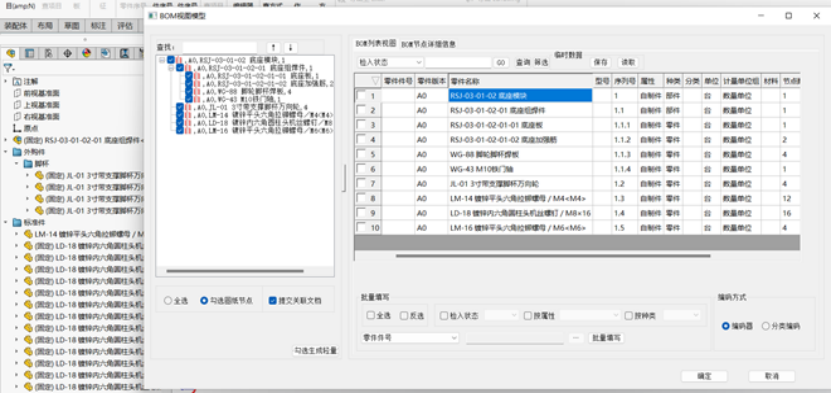Viewport: 831px width, 394px height.
Task: Click the 读取 button
Action: tap(628, 63)
